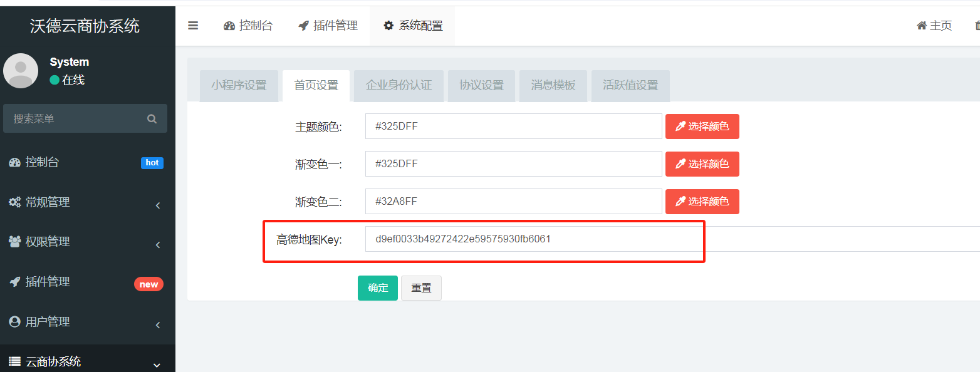
Task: Click the 系统配置 gear icon
Action: [x=388, y=26]
